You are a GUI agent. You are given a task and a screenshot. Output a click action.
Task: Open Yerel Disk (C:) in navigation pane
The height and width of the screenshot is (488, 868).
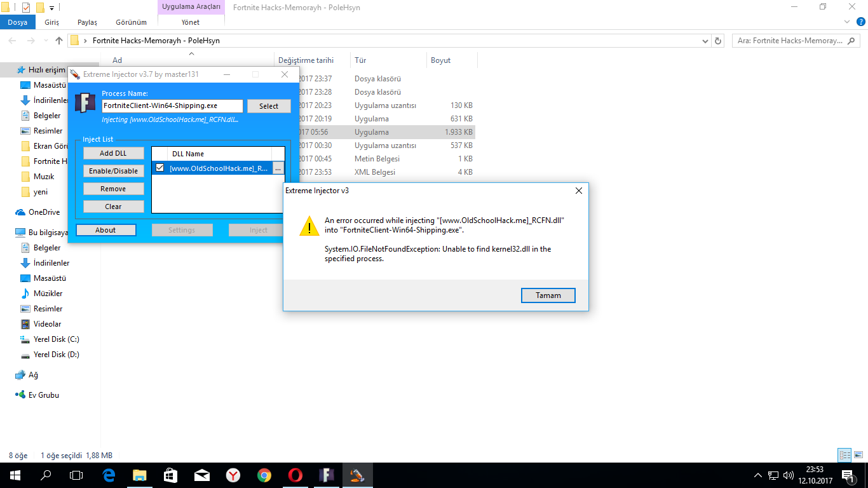pos(56,339)
